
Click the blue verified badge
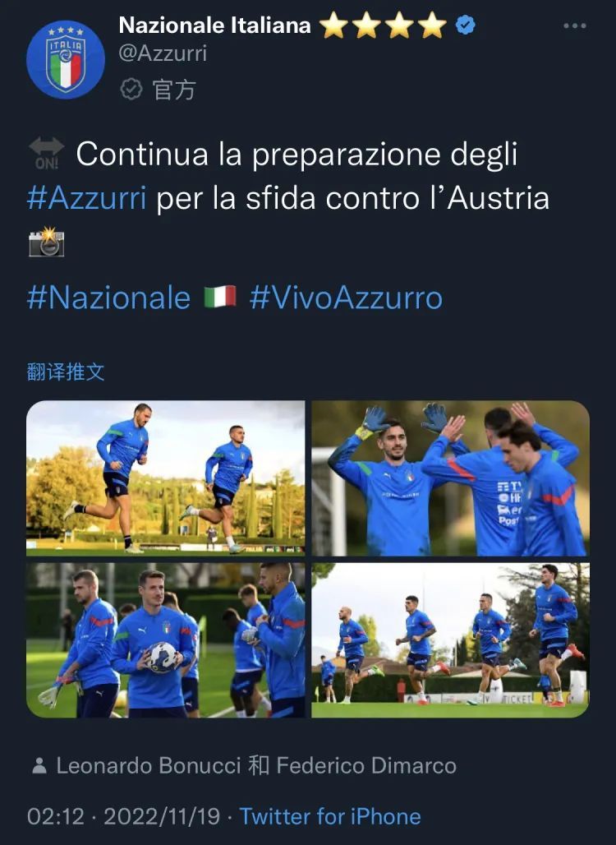tap(465, 25)
